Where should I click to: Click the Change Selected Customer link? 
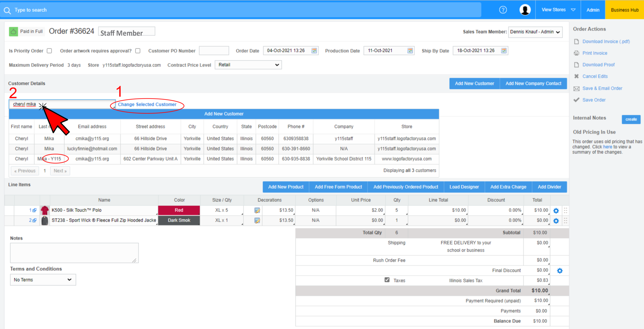point(147,104)
